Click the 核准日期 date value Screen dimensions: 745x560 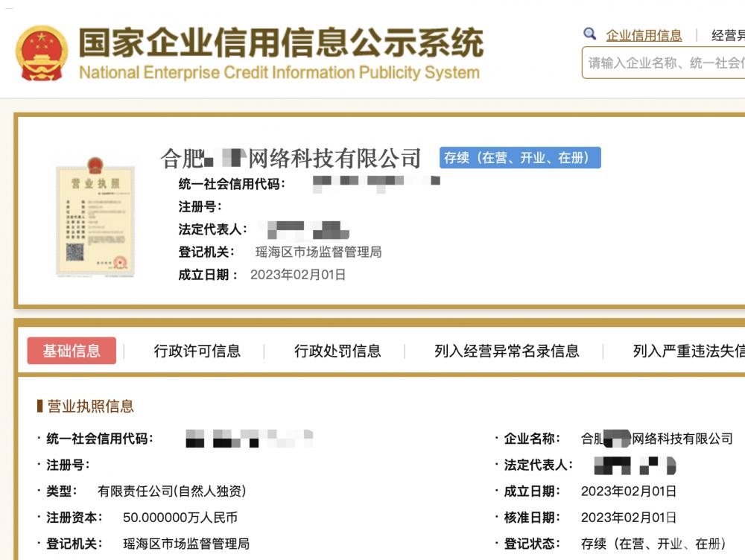[628, 517]
